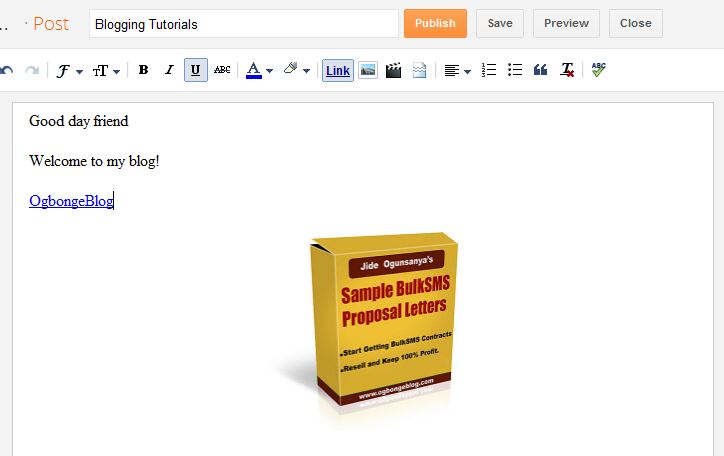Image resolution: width=724 pixels, height=456 pixels.
Task: Click the 'Welcome to my blog!' line
Action: [x=94, y=161]
